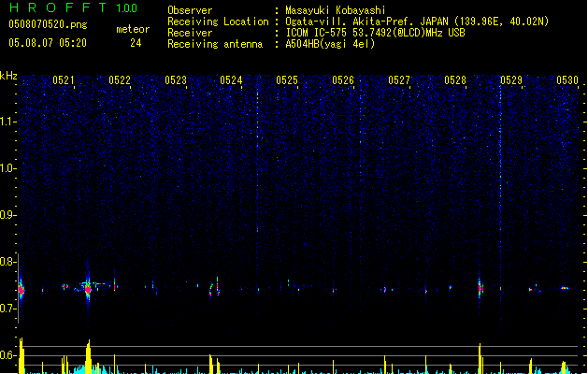Click the Observer label

click(x=190, y=10)
